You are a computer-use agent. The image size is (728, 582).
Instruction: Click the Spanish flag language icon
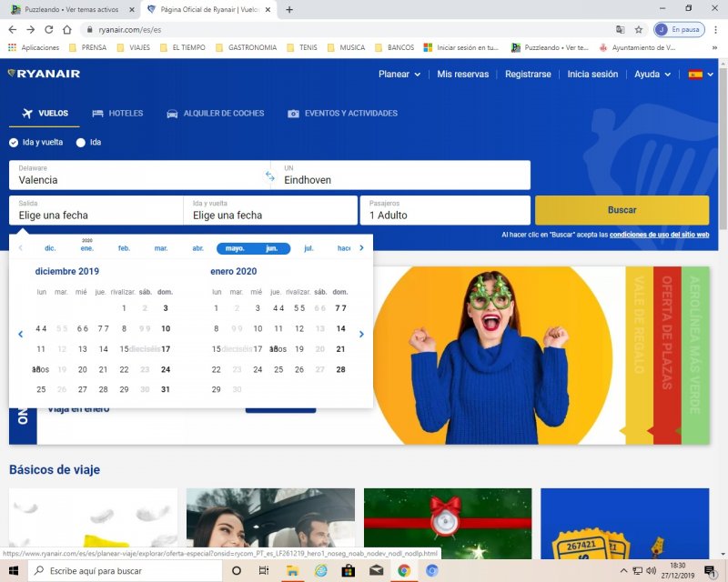695,75
